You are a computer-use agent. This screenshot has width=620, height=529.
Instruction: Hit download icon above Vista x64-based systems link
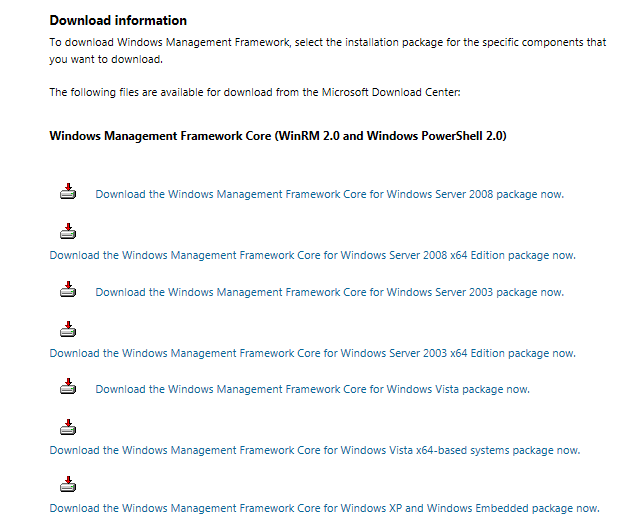tap(68, 427)
